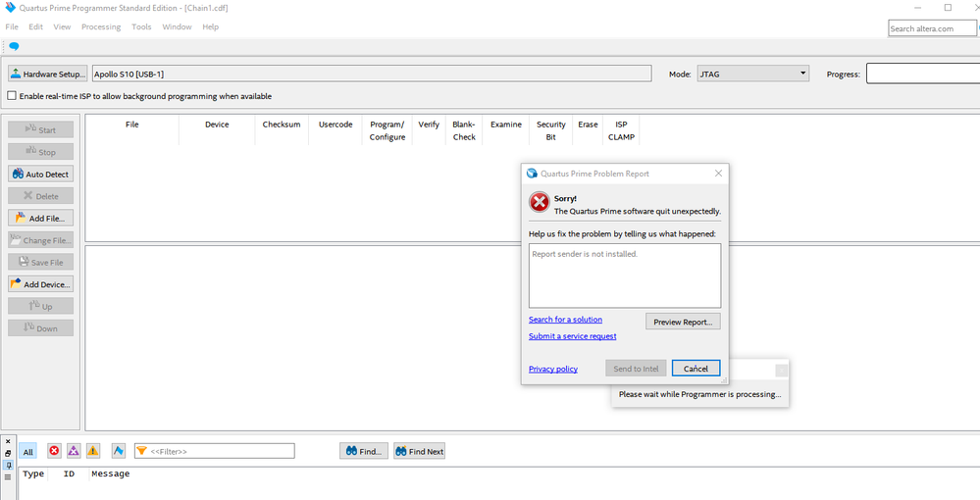This screenshot has width=980, height=500.
Task: Click the 'Apollo S10 [USB-1]' hardware field
Action: click(372, 74)
